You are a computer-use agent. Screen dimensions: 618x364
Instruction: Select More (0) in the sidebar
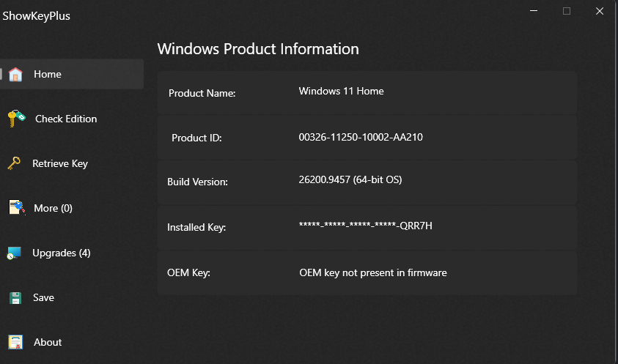(x=53, y=208)
